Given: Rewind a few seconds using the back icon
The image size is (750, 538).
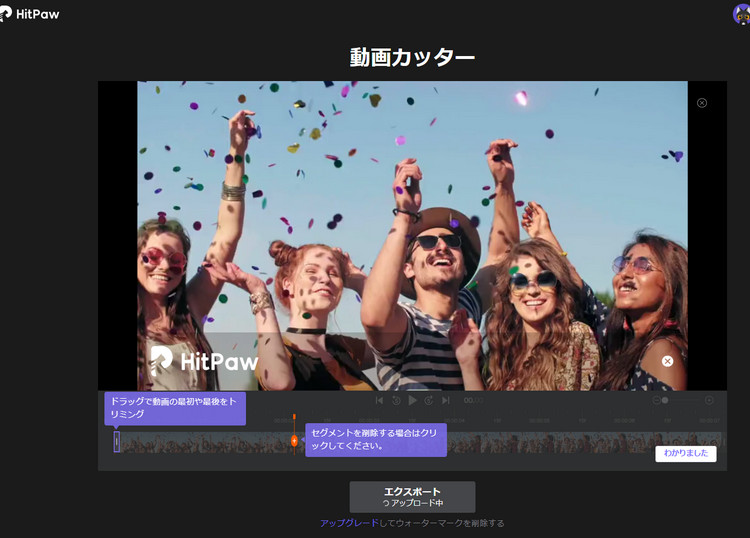Looking at the screenshot, I should point(396,400).
